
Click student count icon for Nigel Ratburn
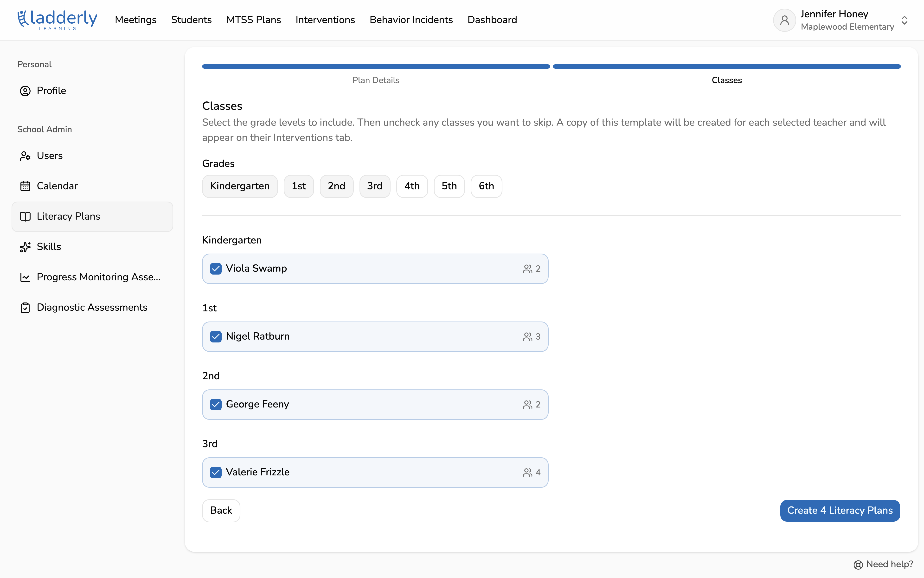(x=528, y=336)
